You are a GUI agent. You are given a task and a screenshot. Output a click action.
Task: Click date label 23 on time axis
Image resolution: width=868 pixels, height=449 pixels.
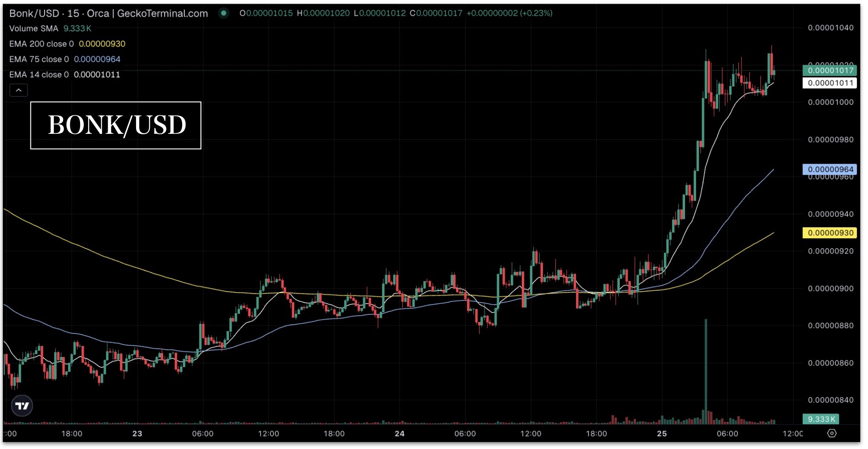137,433
